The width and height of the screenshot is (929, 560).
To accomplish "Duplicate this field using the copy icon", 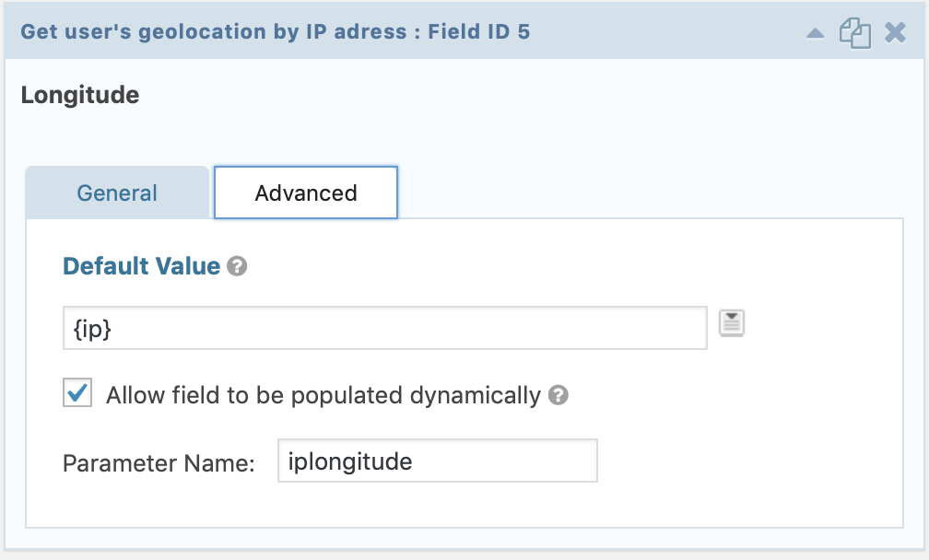I will (x=855, y=32).
